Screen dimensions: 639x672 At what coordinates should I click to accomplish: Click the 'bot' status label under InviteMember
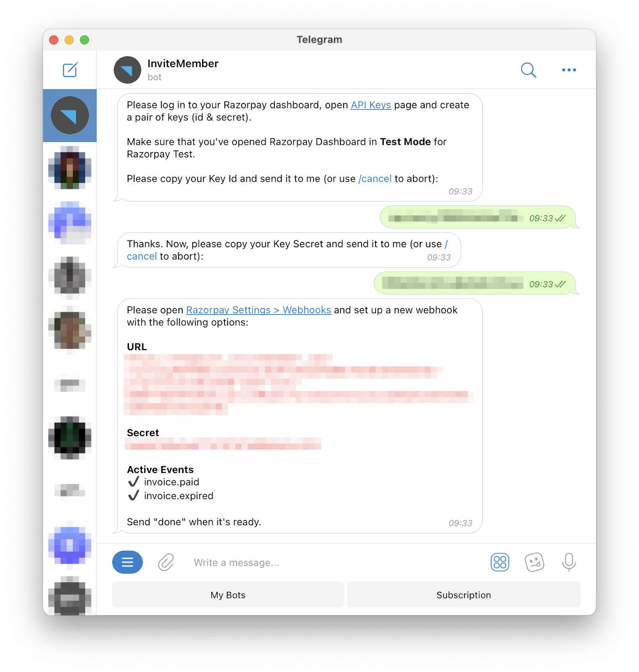coord(155,77)
